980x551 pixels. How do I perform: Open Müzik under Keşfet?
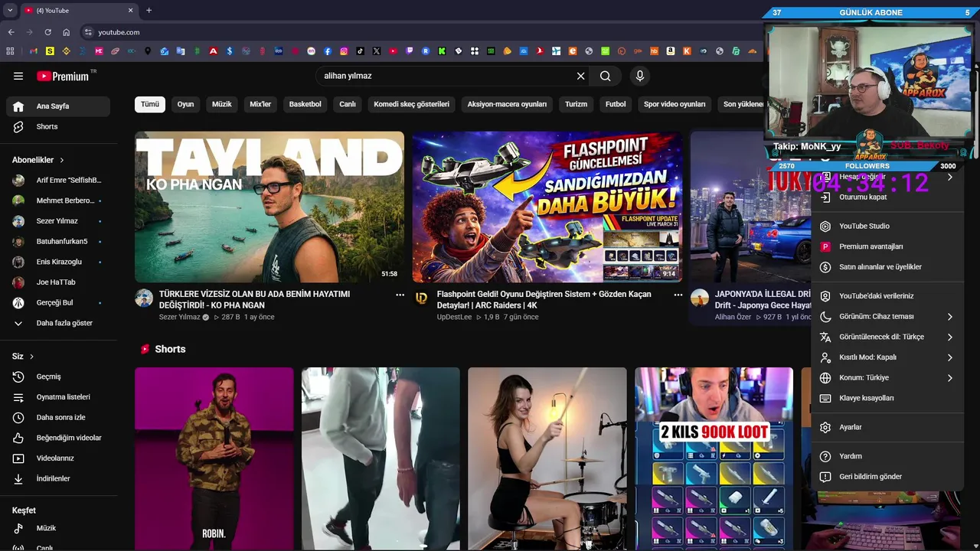coord(58,528)
